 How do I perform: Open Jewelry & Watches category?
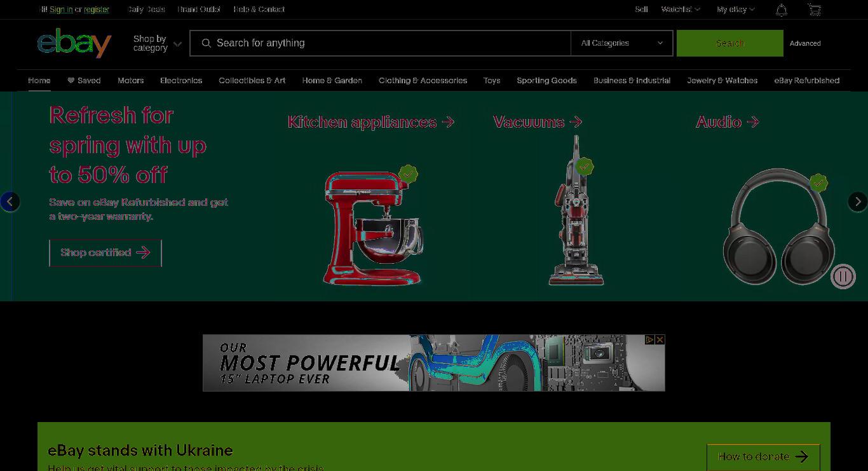pos(722,81)
